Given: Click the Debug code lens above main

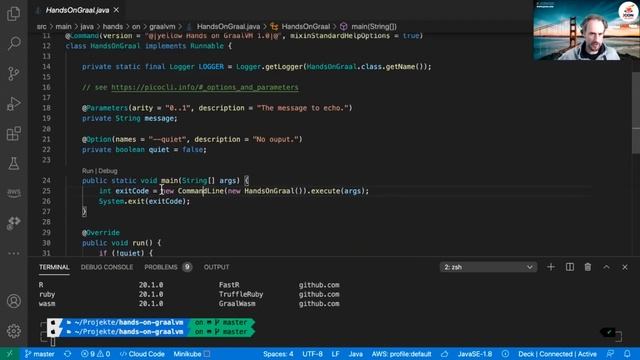Looking at the screenshot, I should 108,171.
